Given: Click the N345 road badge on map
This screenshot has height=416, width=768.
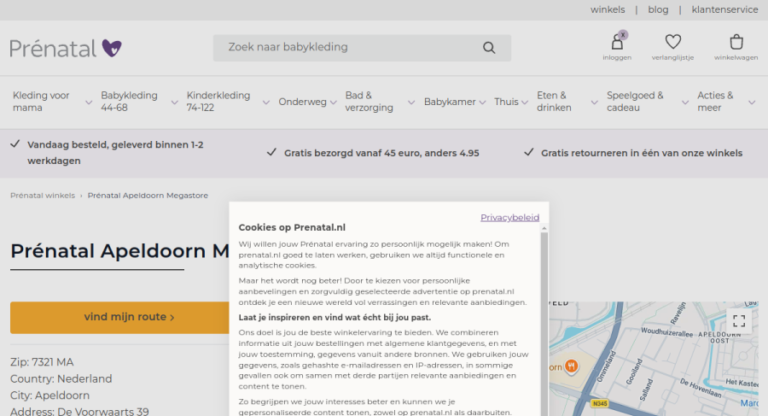Looking at the screenshot, I should point(600,404).
